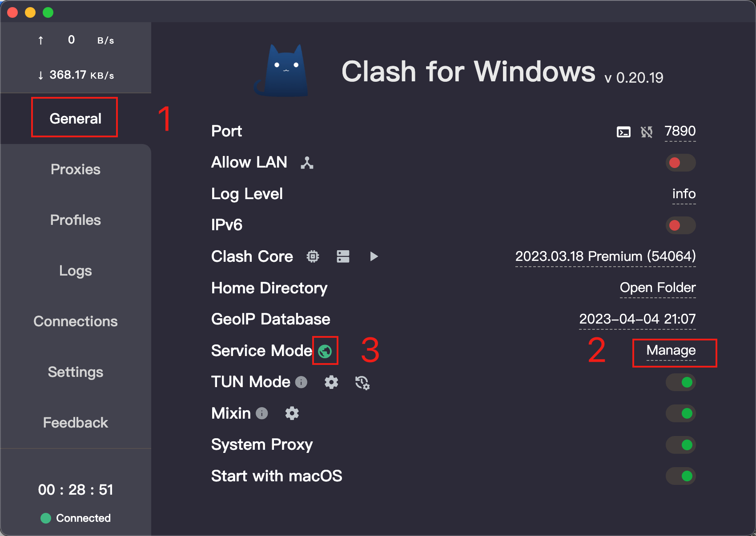
Task: Open TUN Mode gear settings
Action: (x=331, y=382)
